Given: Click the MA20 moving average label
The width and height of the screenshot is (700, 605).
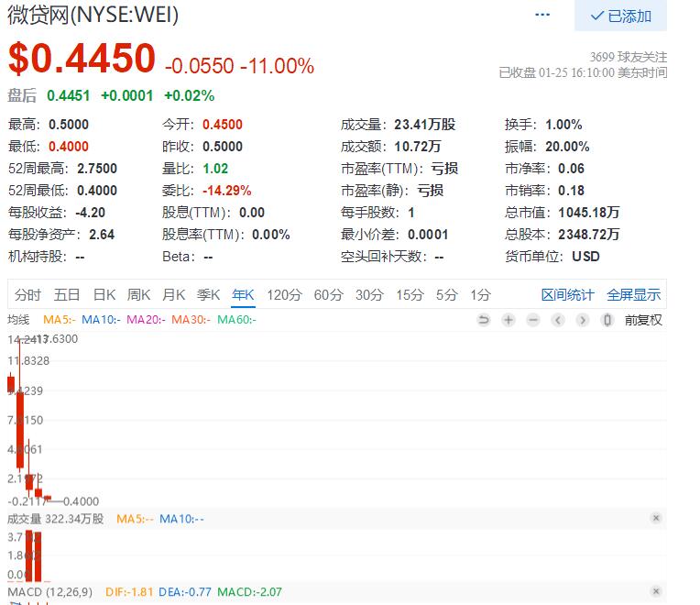Looking at the screenshot, I should [x=146, y=320].
